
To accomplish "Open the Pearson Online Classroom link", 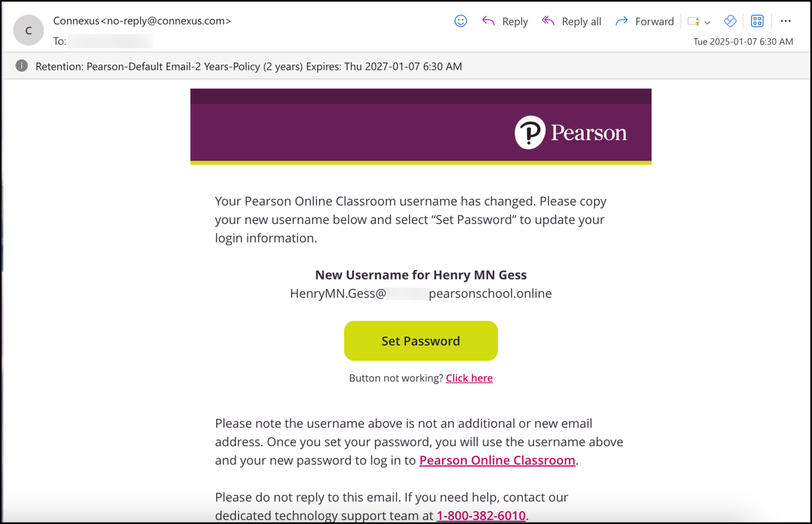I will [x=497, y=460].
